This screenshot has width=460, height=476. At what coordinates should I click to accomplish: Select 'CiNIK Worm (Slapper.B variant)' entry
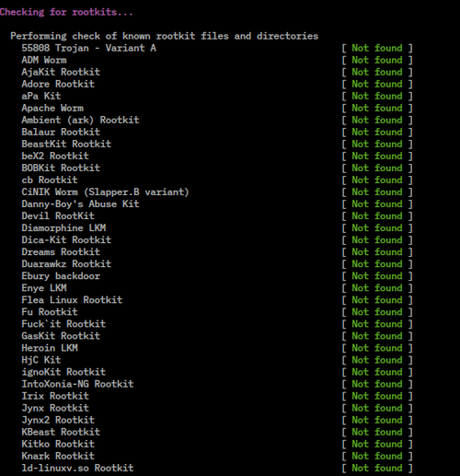[105, 192]
